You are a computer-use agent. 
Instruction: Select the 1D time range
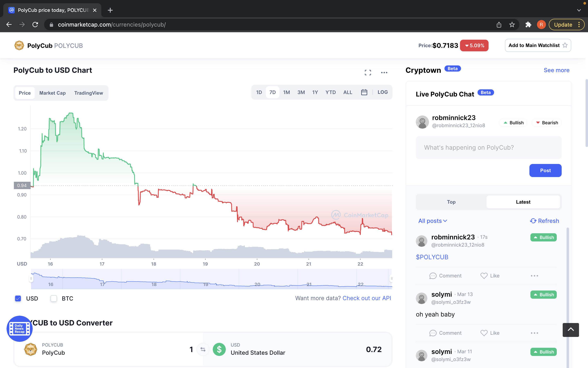pos(259,92)
